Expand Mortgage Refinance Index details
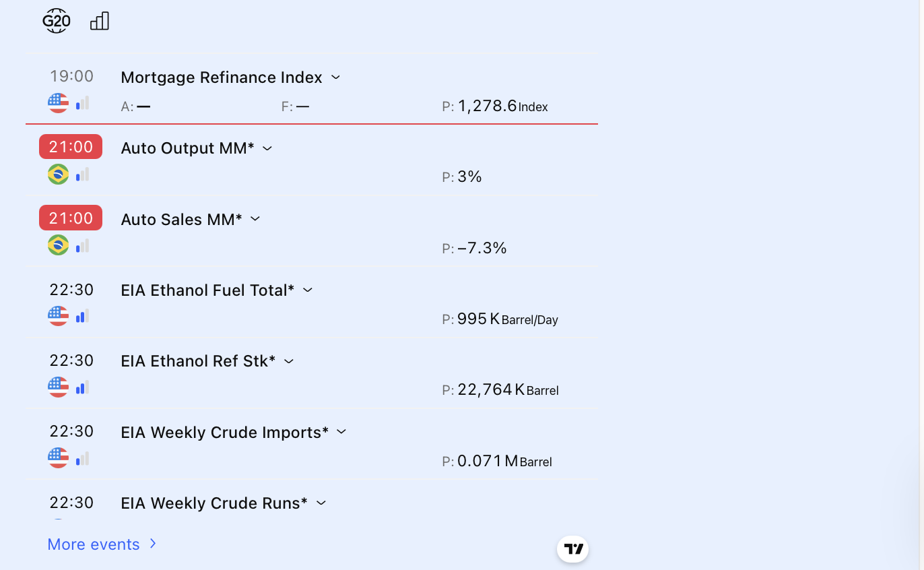 (x=335, y=77)
